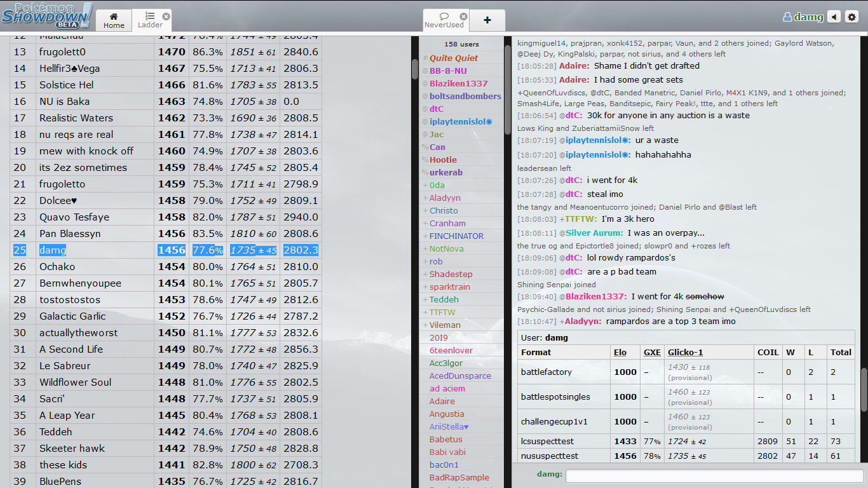Click user BadRapSample in user list

coord(459,477)
